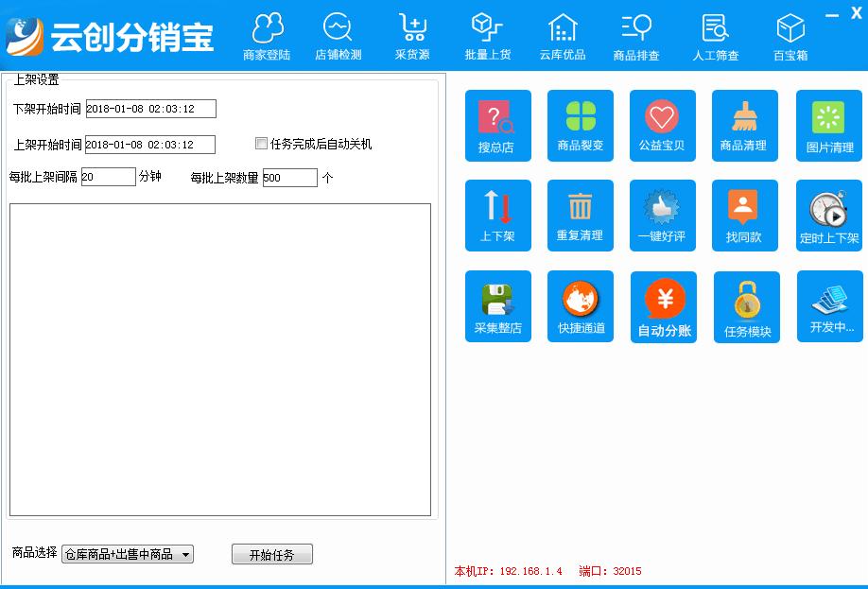Select the 商品裂变 icon
The width and height of the screenshot is (868, 589).
(x=580, y=125)
